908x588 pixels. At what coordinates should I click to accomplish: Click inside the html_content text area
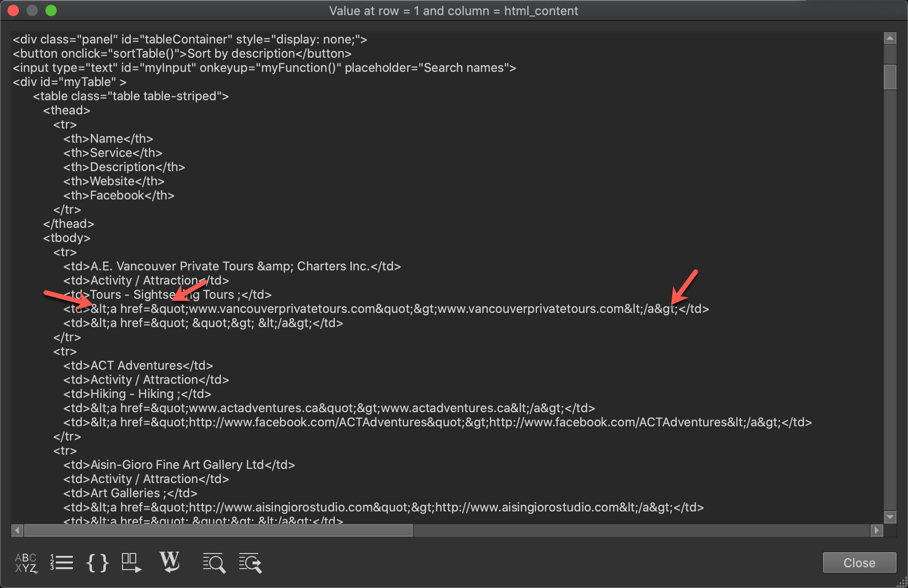click(x=426, y=236)
